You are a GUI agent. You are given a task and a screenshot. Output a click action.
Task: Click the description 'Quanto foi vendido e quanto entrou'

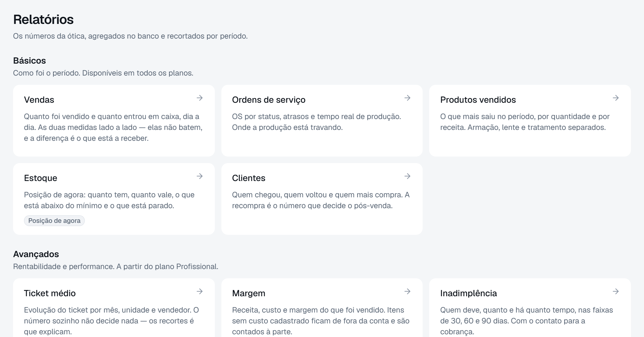pyautogui.click(x=113, y=127)
